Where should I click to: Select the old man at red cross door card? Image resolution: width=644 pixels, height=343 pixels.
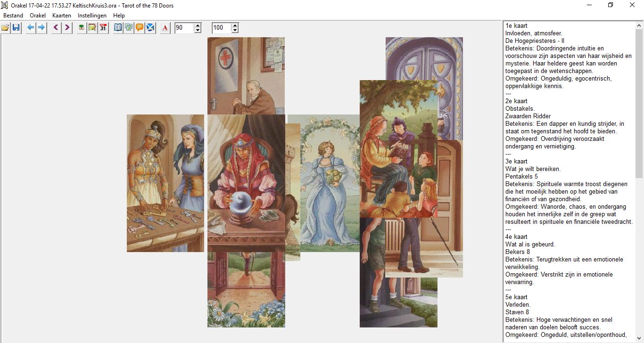click(x=246, y=75)
